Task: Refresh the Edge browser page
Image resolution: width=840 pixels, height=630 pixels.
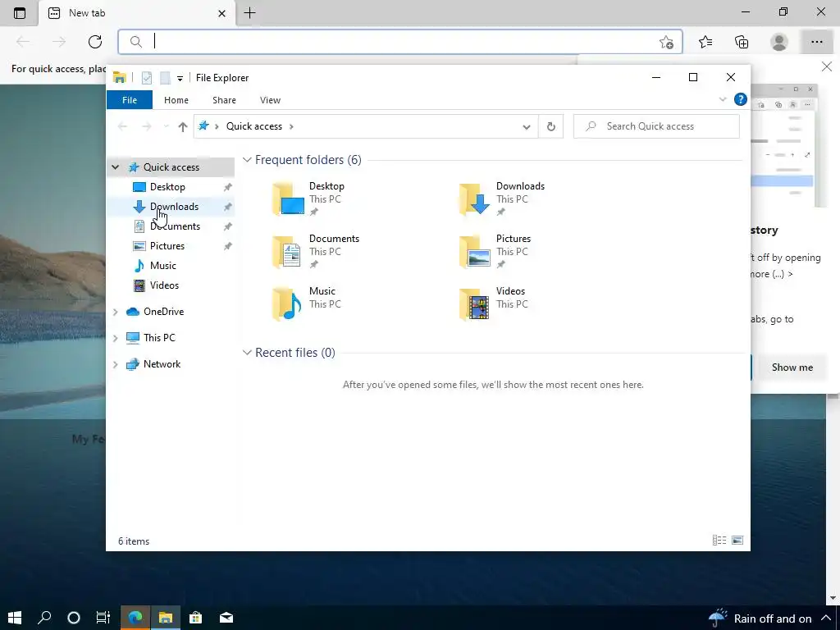Action: click(x=95, y=42)
